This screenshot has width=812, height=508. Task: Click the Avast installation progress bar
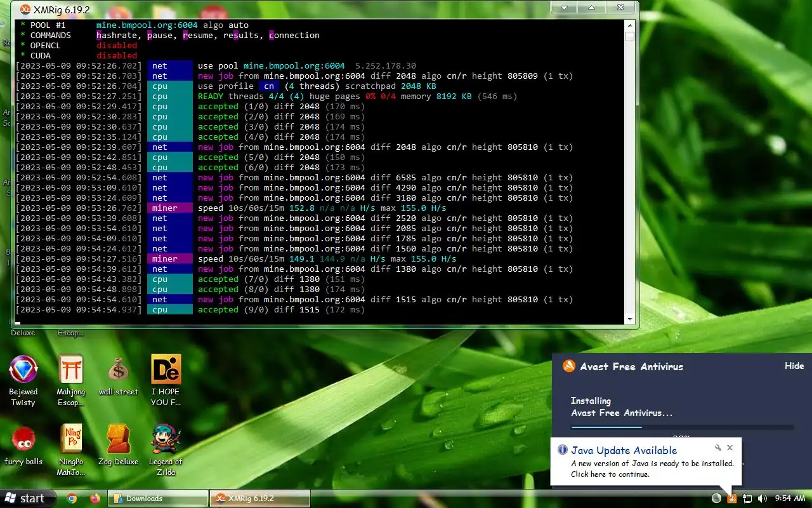pyautogui.click(x=682, y=427)
